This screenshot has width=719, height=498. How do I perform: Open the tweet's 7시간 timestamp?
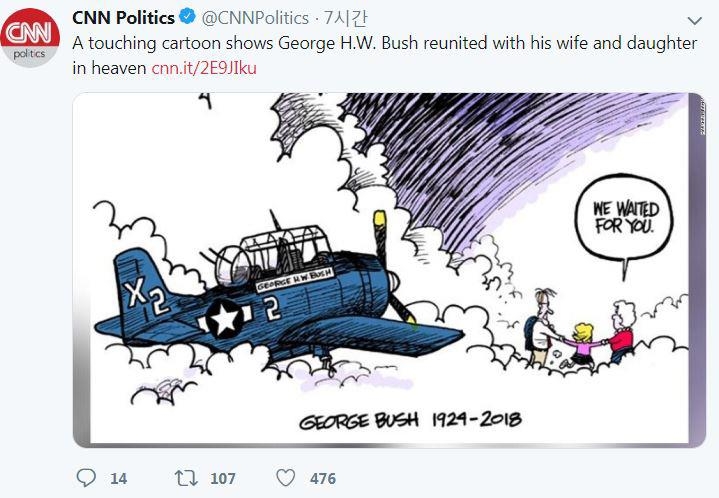point(346,19)
